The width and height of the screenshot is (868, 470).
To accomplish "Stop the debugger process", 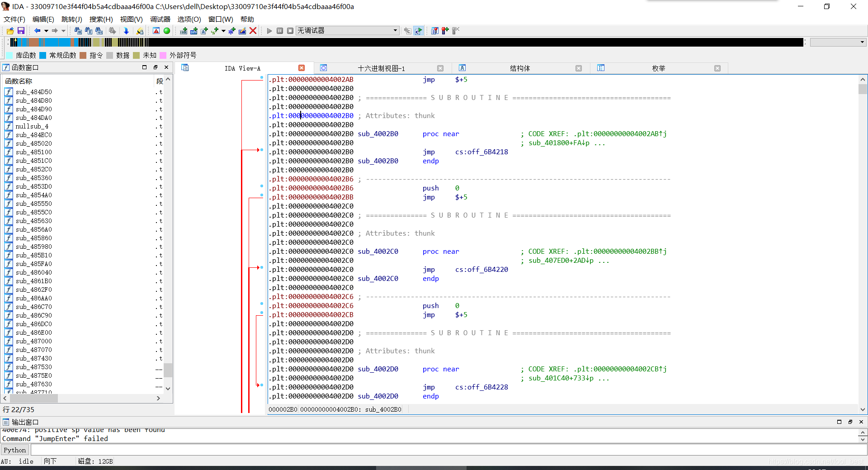I will click(x=290, y=31).
